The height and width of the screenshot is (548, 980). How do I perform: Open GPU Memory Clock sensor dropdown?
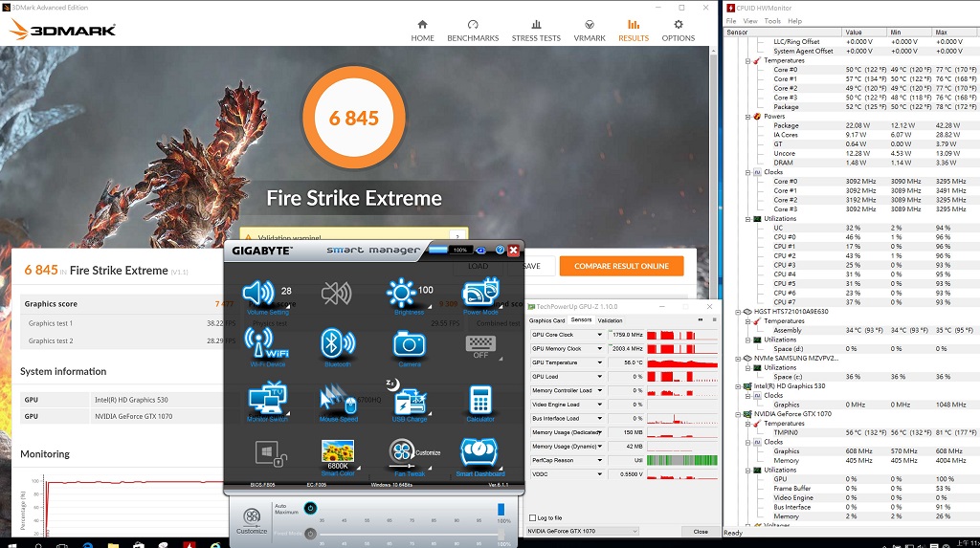click(599, 349)
